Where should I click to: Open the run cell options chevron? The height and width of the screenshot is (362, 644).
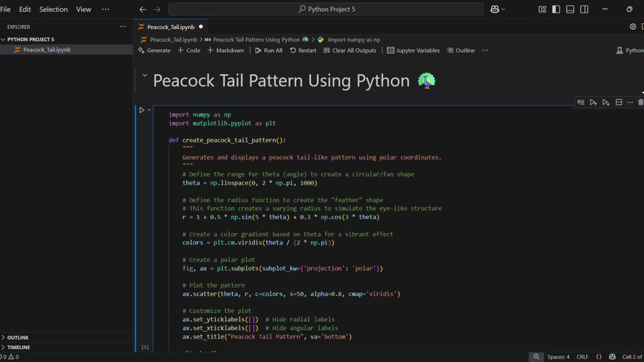149,110
